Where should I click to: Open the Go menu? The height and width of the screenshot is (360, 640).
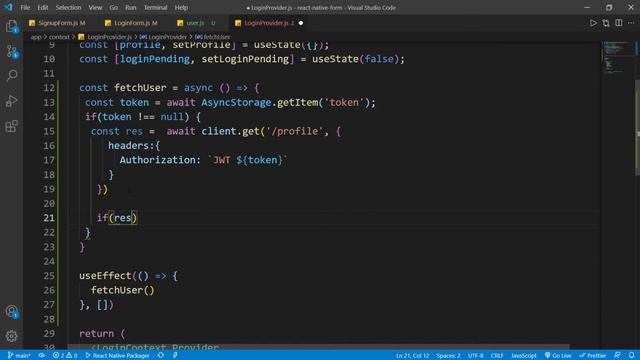tap(113, 7)
